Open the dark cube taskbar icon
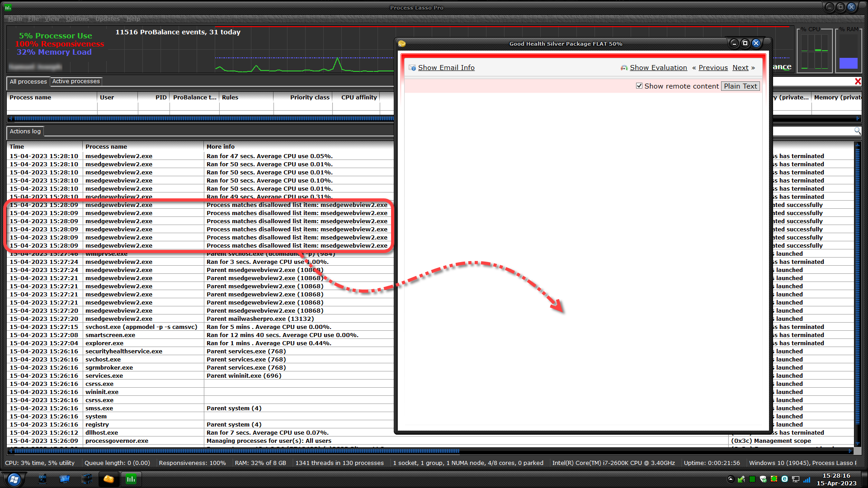 [x=86, y=479]
